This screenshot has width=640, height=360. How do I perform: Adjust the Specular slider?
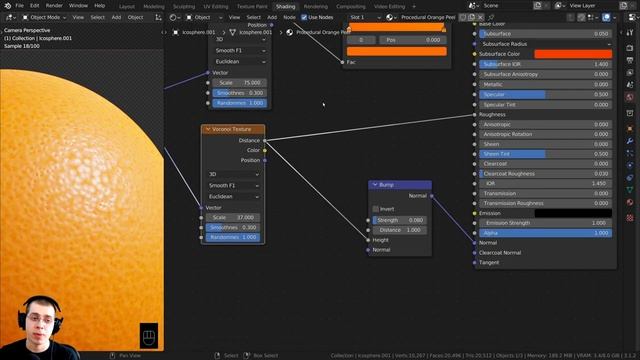click(x=545, y=95)
